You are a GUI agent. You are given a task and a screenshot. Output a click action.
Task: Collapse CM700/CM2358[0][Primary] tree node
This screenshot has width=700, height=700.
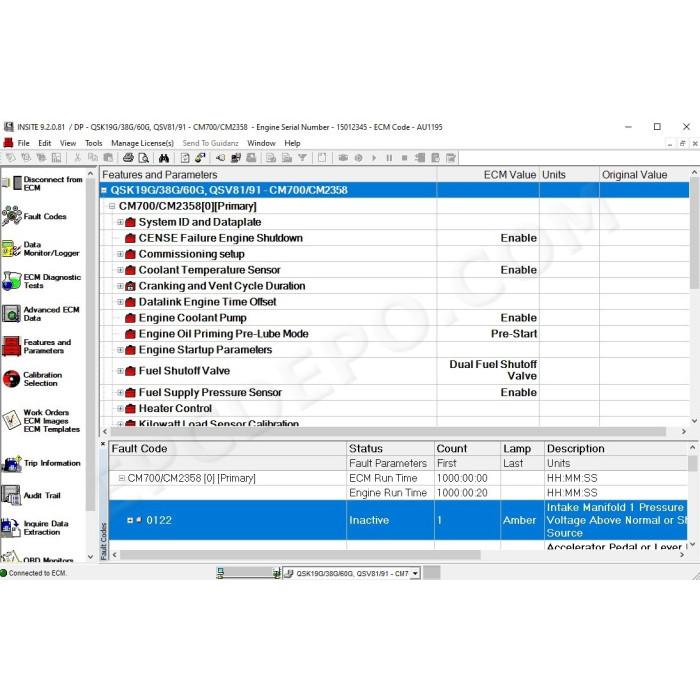pyautogui.click(x=112, y=206)
